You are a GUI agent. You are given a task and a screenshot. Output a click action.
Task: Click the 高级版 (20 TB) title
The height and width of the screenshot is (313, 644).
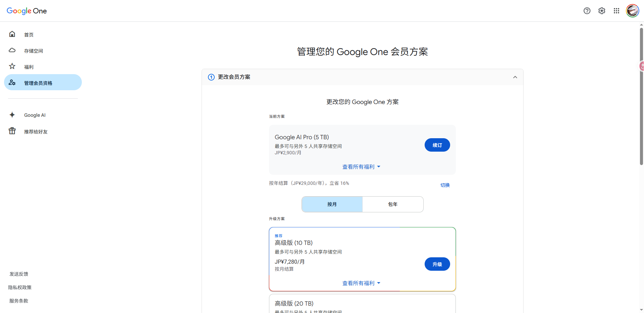[294, 304]
